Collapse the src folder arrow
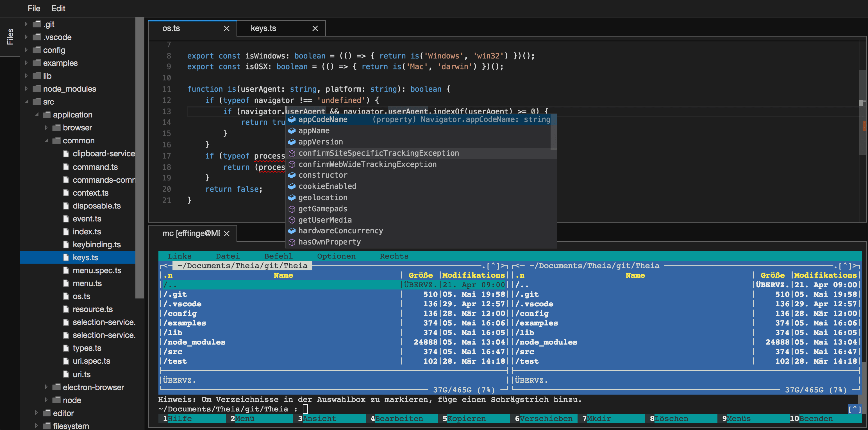This screenshot has width=868, height=430. pyautogui.click(x=26, y=102)
